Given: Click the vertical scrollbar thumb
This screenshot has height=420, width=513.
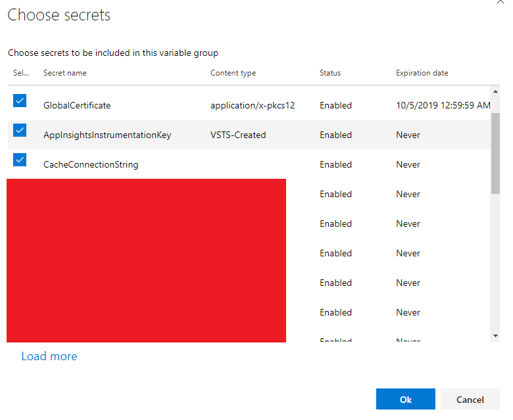Looking at the screenshot, I should pos(495,153).
